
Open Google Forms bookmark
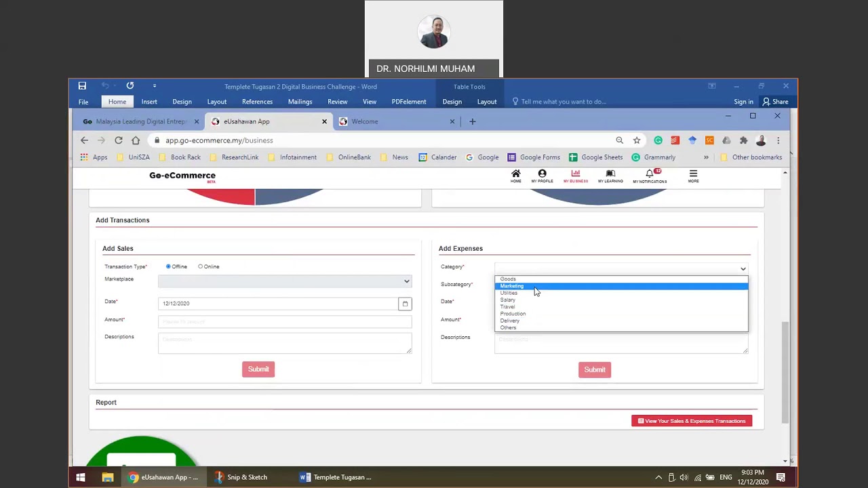click(x=534, y=157)
